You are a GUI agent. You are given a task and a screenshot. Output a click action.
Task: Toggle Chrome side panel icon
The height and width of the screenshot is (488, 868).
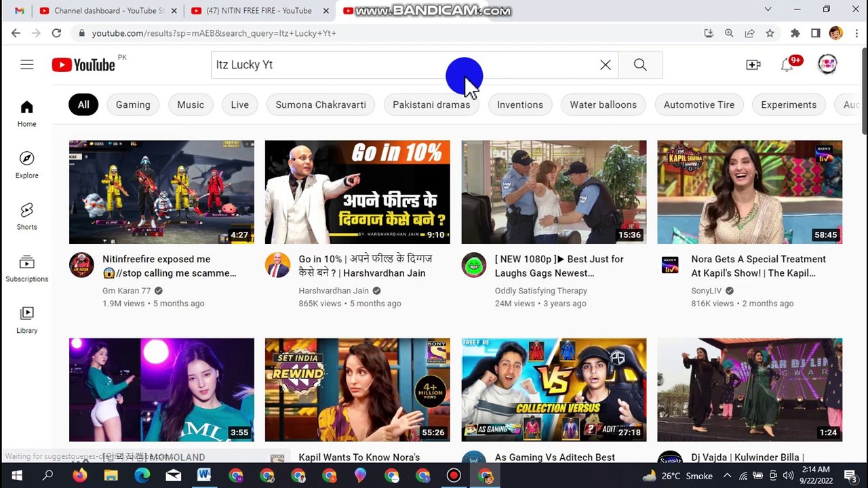[816, 33]
